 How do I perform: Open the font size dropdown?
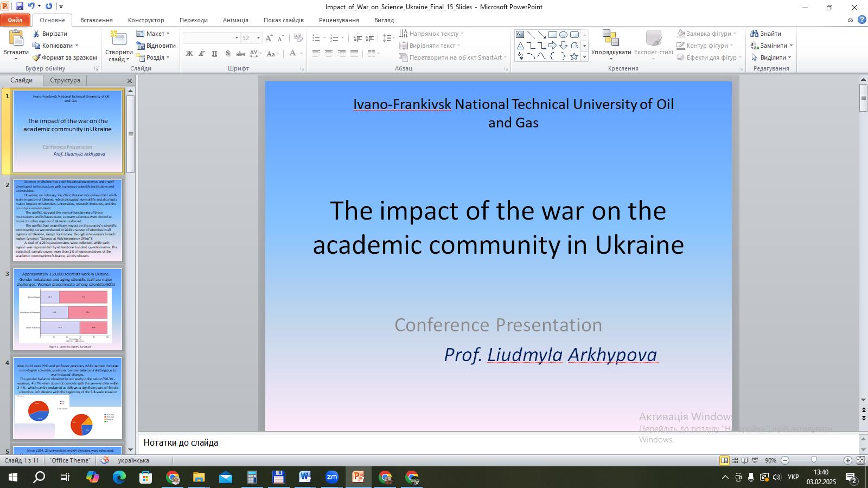pyautogui.click(x=258, y=38)
